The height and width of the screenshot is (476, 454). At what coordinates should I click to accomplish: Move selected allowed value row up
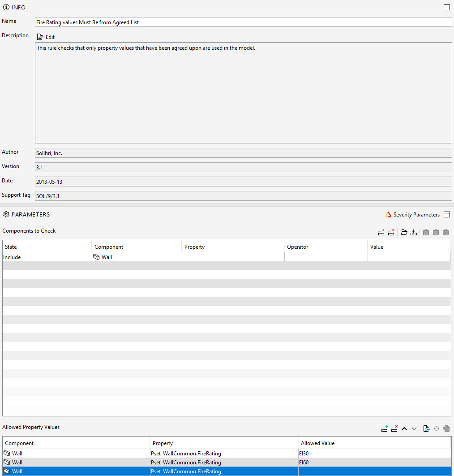pyautogui.click(x=404, y=428)
